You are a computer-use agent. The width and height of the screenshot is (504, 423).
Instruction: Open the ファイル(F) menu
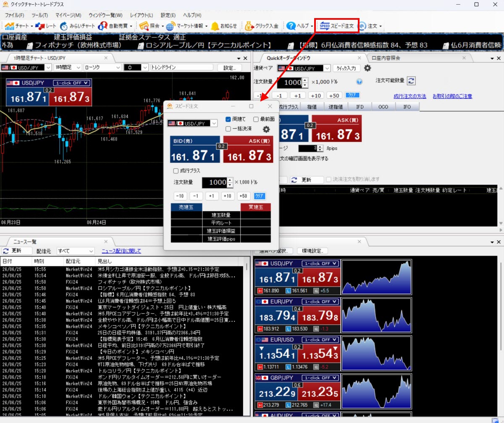15,15
